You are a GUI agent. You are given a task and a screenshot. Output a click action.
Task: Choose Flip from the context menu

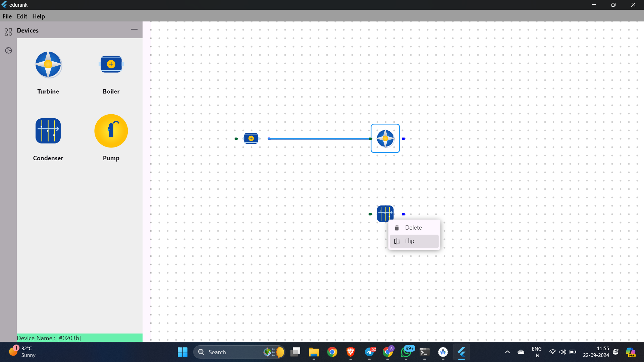click(x=414, y=241)
